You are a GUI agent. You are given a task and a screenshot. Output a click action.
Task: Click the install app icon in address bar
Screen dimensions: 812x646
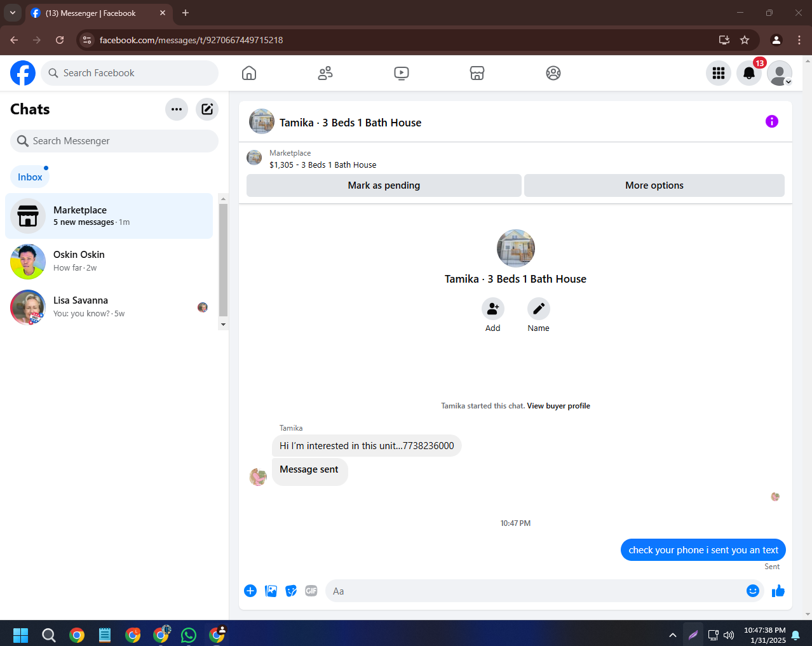coord(724,40)
